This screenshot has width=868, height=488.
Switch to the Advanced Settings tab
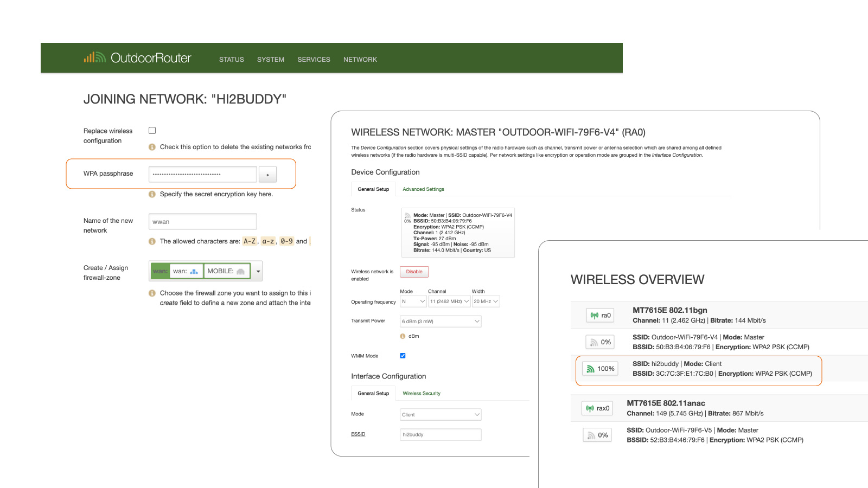(x=423, y=189)
